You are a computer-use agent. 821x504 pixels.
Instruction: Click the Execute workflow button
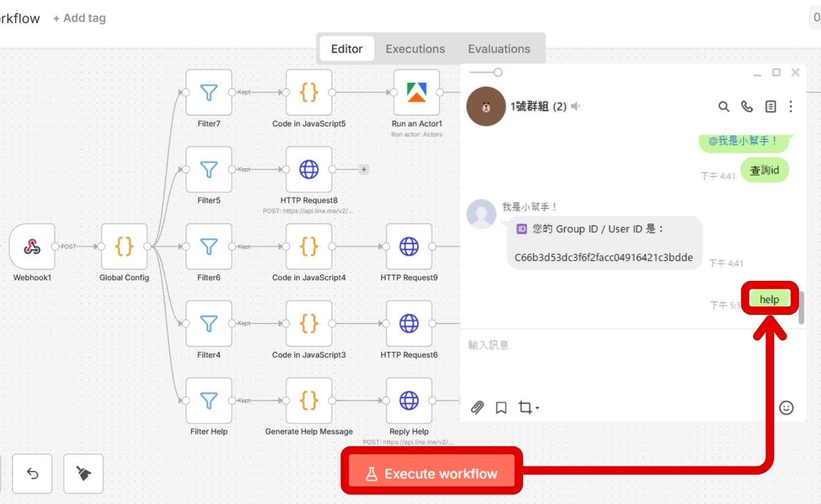tap(431, 473)
